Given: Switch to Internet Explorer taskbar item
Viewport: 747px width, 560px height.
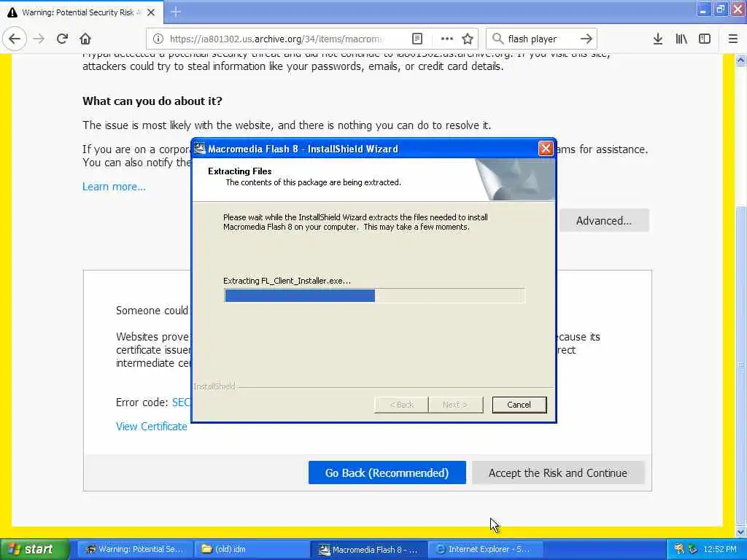Looking at the screenshot, I should [485, 550].
